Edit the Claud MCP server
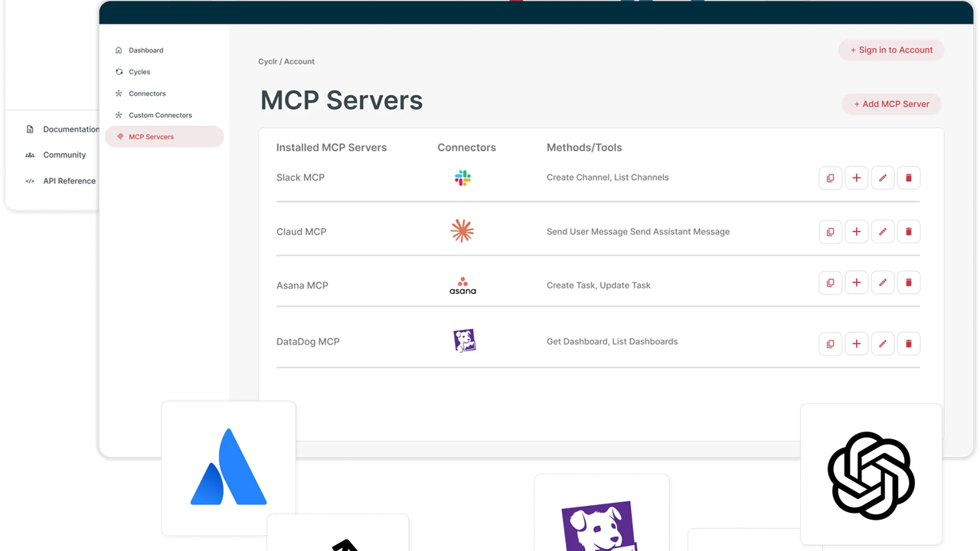980x551 pixels. (883, 231)
